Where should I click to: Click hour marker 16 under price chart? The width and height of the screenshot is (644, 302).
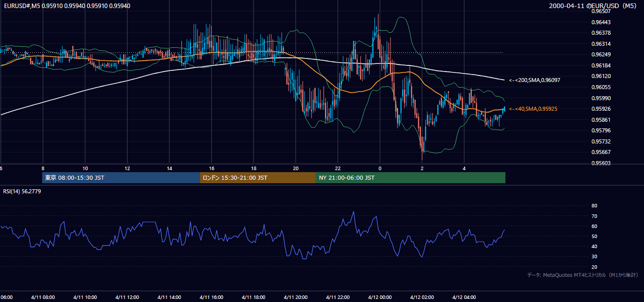pyautogui.click(x=212, y=169)
